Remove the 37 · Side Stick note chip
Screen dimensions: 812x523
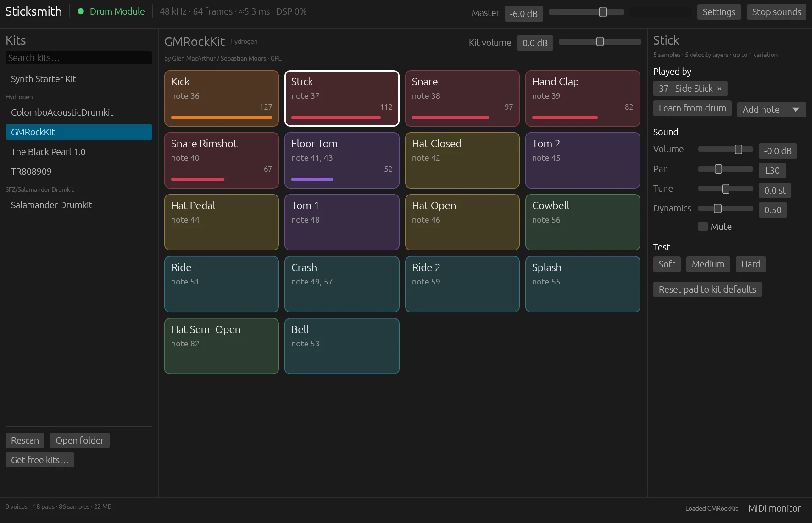click(719, 89)
